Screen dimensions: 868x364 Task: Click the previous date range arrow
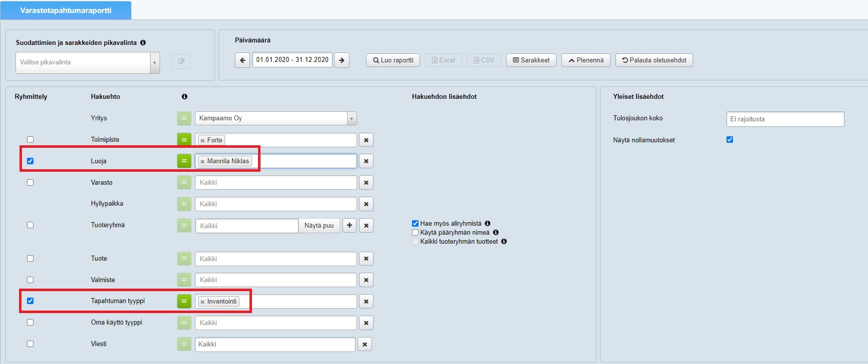[x=242, y=60]
